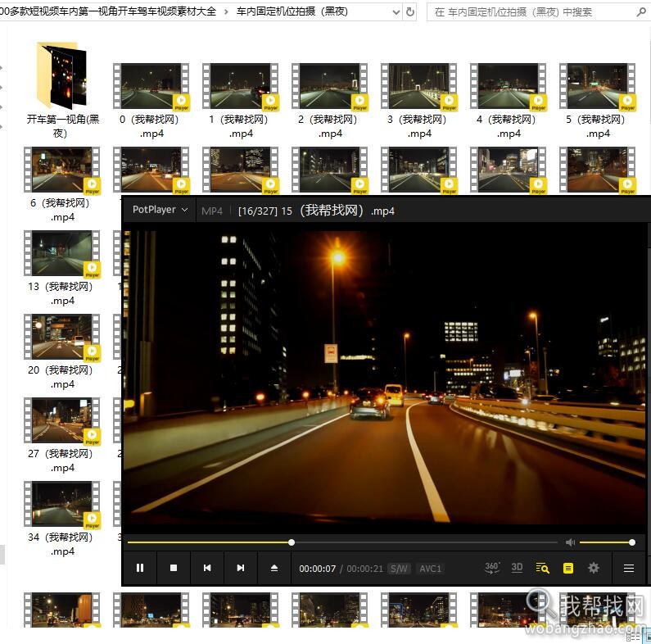Image resolution: width=651 pixels, height=644 pixels.
Task: Toggle 3D video mode
Action: click(x=517, y=568)
